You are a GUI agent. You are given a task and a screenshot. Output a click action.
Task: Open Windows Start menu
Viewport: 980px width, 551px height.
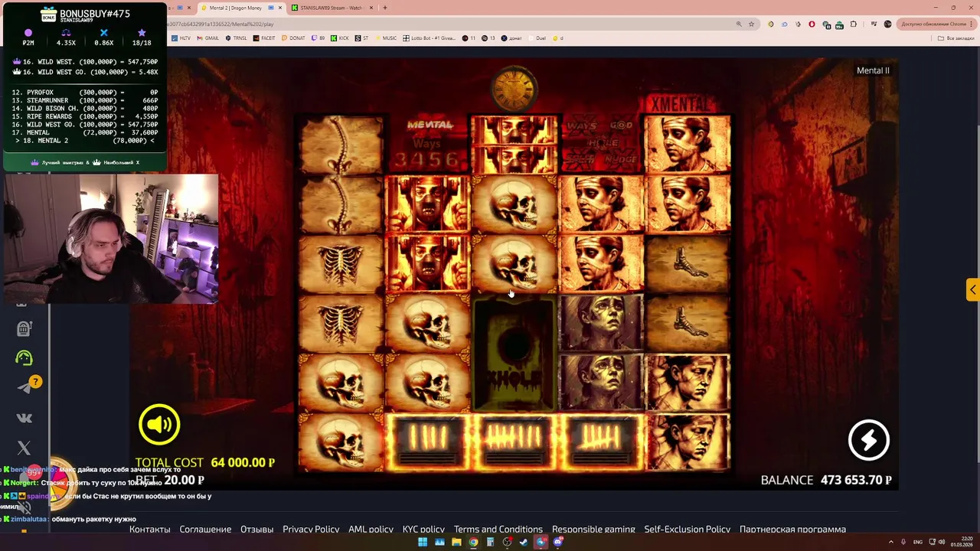coord(423,542)
